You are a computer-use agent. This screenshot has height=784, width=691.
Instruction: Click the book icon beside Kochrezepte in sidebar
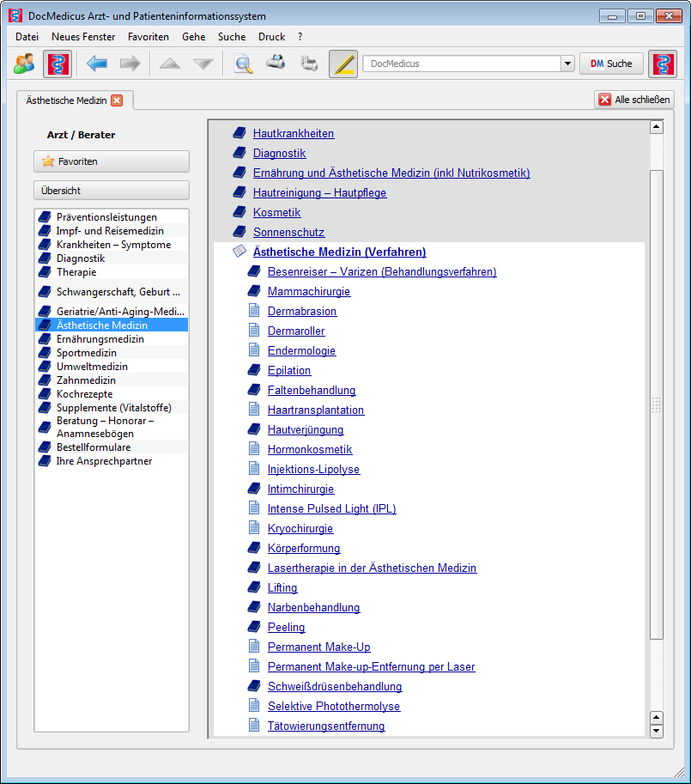pyautogui.click(x=45, y=394)
